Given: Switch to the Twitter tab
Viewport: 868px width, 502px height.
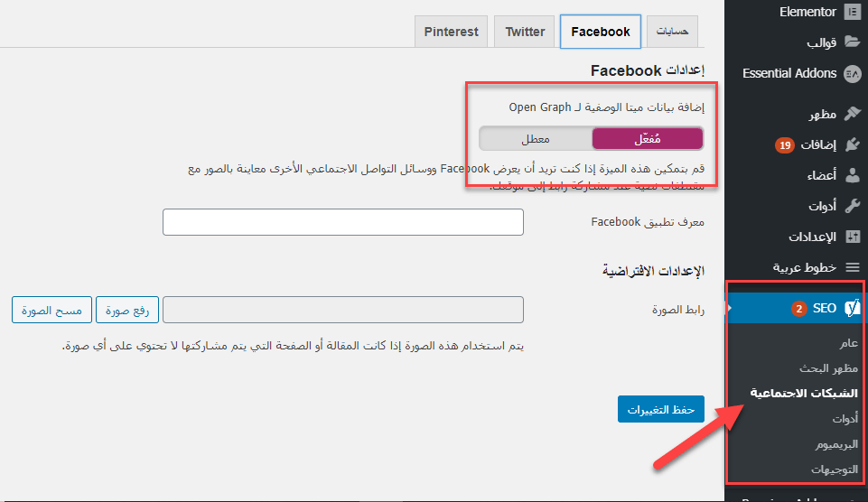Looking at the screenshot, I should click(x=525, y=32).
